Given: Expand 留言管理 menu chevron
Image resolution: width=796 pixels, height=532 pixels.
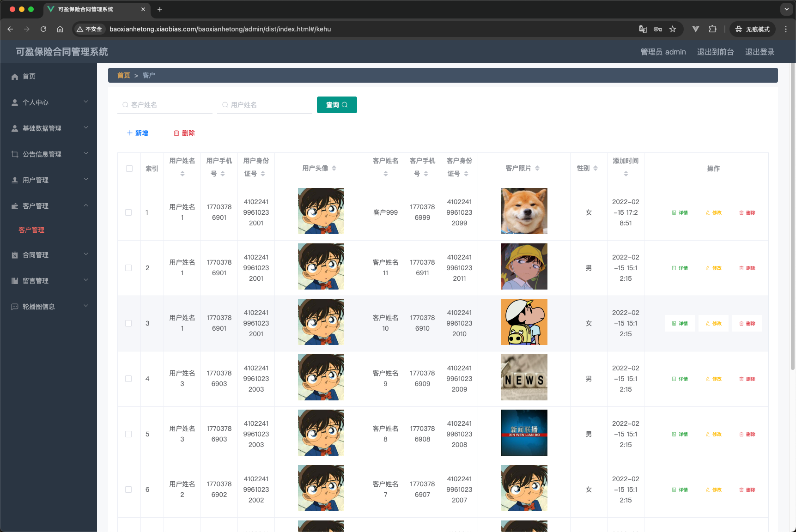Looking at the screenshot, I should tap(86, 280).
